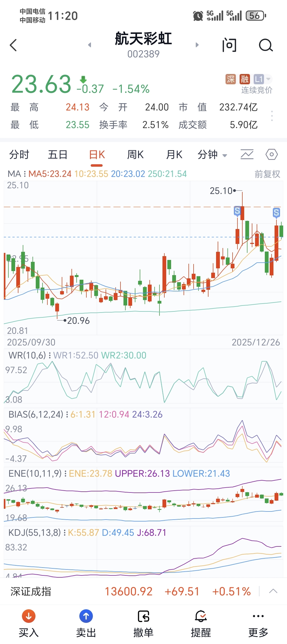Tap the chart end date 2025/12/26

pos(256,342)
